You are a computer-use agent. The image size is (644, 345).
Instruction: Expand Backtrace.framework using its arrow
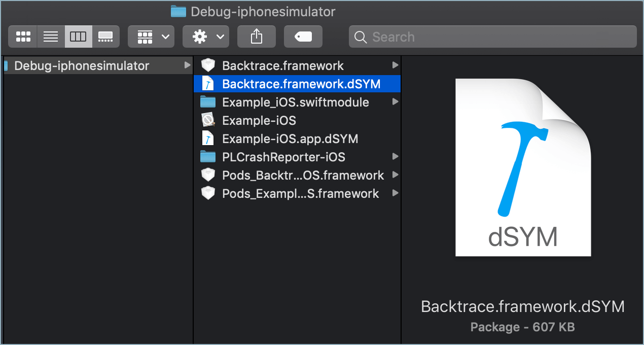[x=395, y=65]
